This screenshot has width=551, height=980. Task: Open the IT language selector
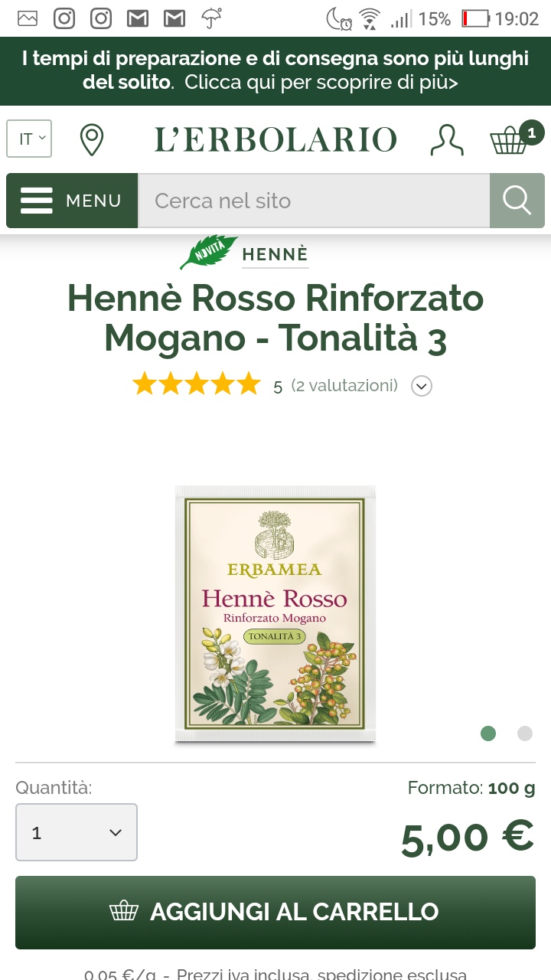tap(29, 139)
